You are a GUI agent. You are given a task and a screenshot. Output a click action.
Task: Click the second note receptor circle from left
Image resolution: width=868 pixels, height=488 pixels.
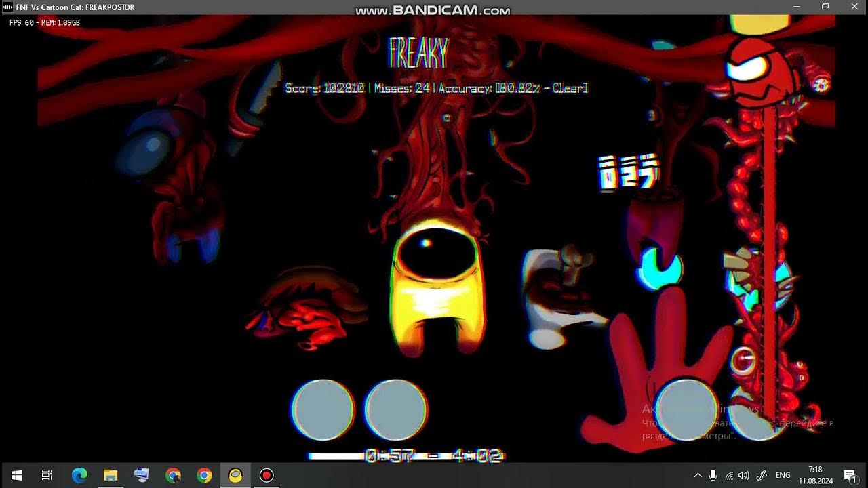tap(395, 409)
